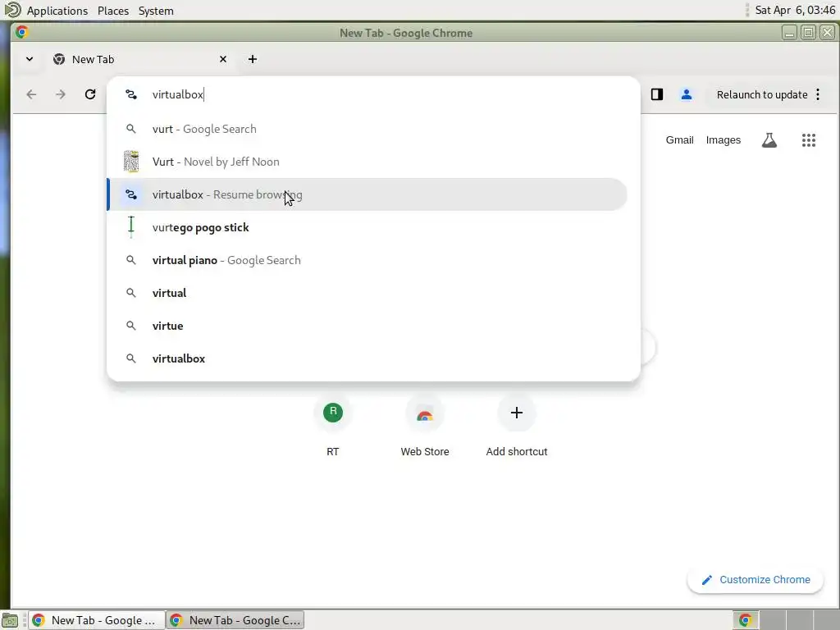
Task: Open the Applications menu
Action: [x=57, y=11]
